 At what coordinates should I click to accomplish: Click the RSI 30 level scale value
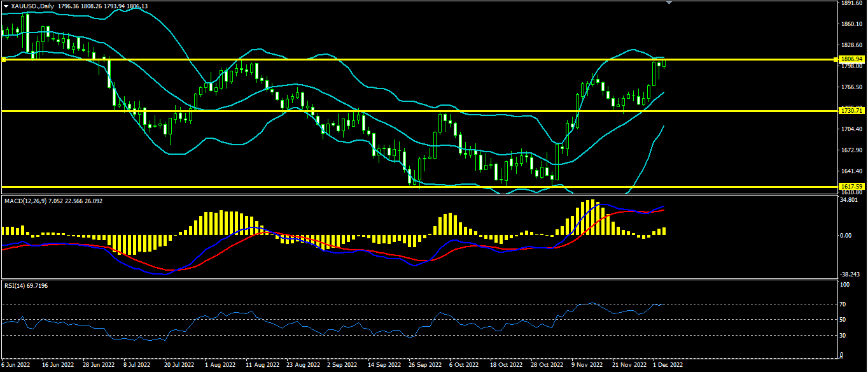click(x=844, y=335)
